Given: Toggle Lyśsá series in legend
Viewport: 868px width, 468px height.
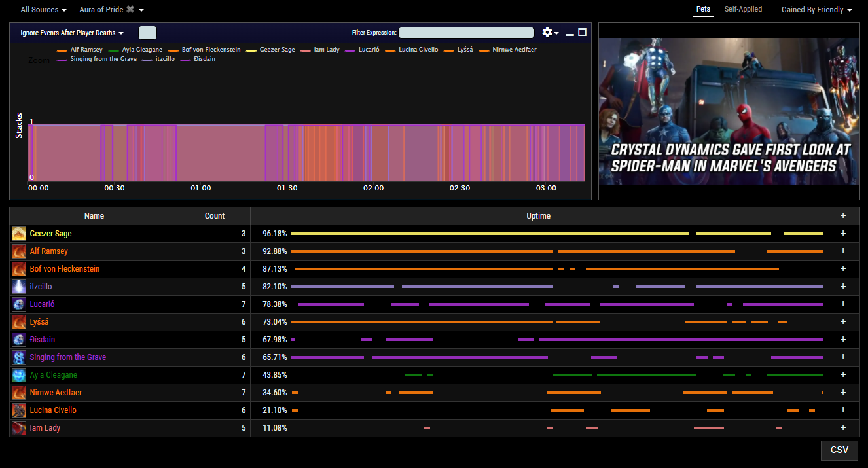Looking at the screenshot, I should pyautogui.click(x=459, y=50).
